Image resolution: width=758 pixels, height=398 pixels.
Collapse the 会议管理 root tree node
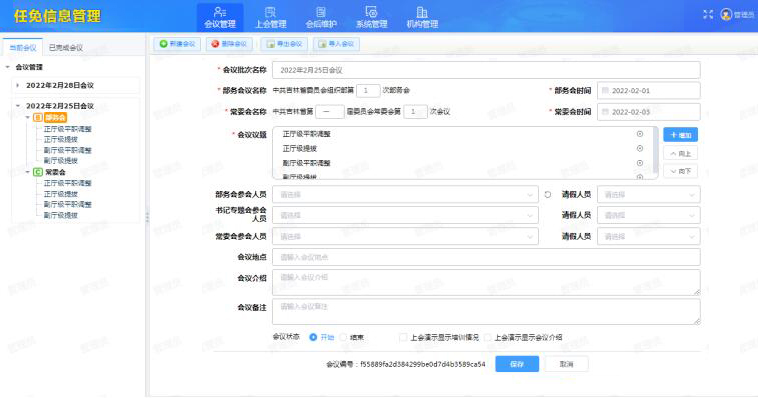click(x=8, y=67)
